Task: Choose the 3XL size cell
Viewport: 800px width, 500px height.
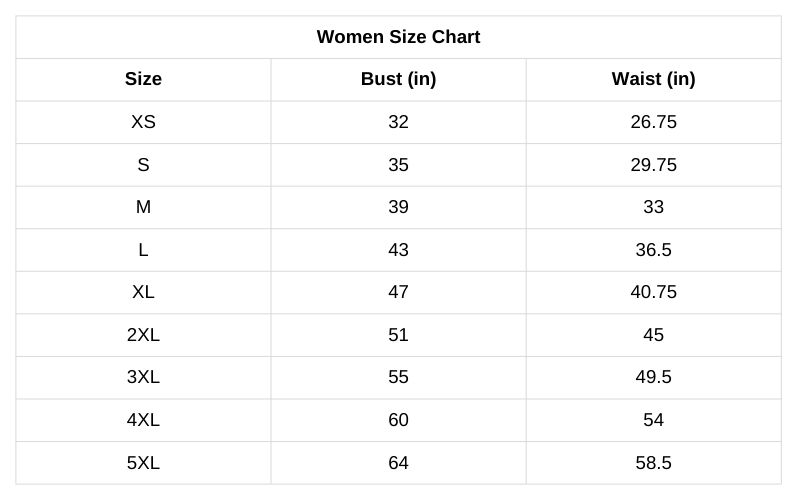Action: tap(143, 377)
